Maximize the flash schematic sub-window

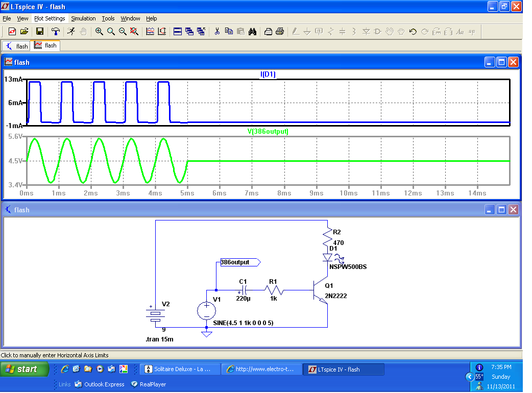click(501, 210)
